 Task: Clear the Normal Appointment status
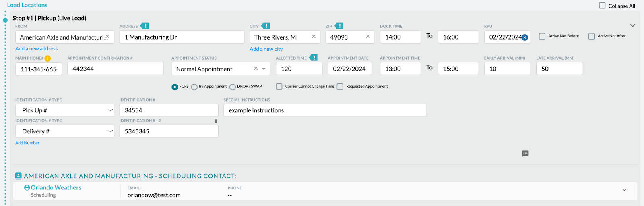256,69
